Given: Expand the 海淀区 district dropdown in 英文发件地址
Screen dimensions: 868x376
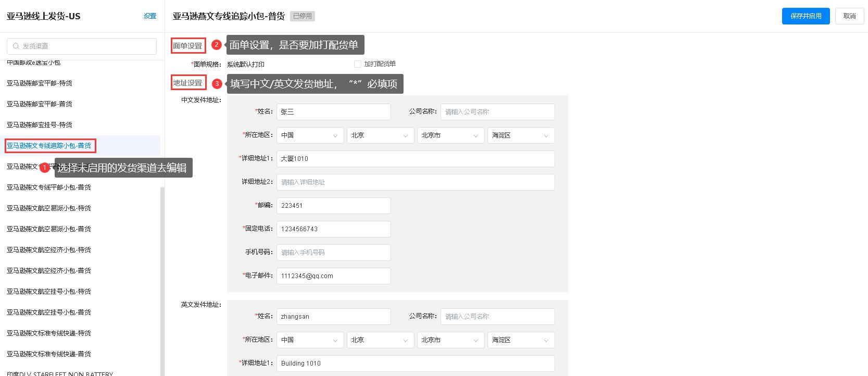Looking at the screenshot, I should click(521, 340).
